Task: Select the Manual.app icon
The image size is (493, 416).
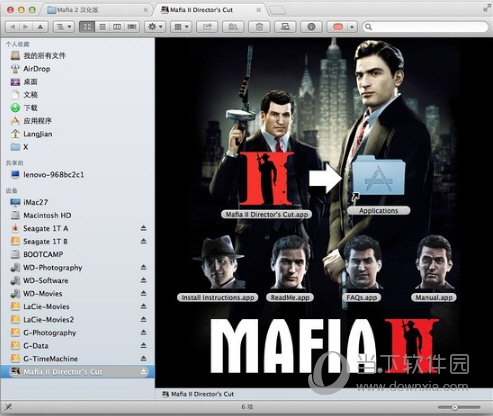Action: 434,263
